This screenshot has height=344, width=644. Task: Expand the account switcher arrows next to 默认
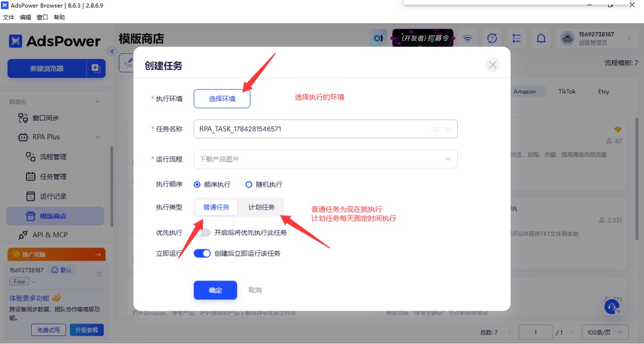(x=99, y=274)
